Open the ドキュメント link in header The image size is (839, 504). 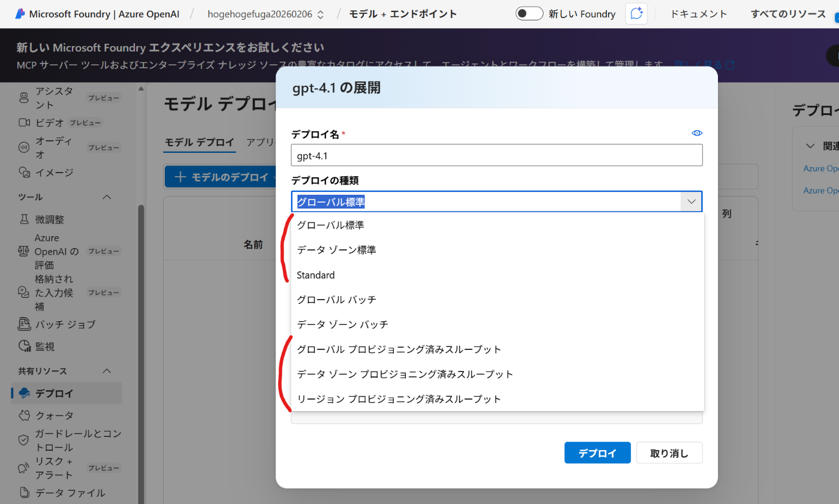[699, 14]
